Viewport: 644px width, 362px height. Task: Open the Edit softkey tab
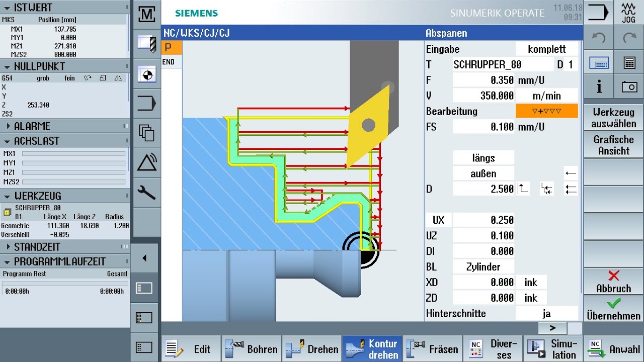[x=191, y=349]
